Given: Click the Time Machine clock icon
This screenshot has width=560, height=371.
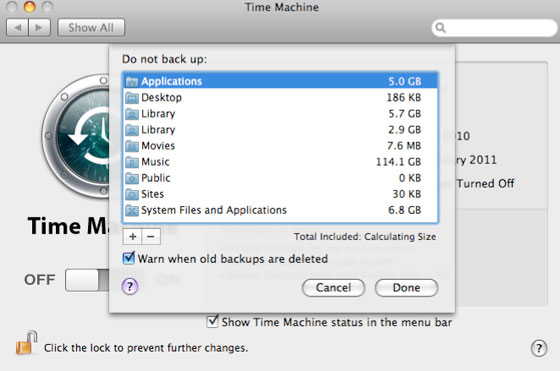Looking at the screenshot, I should click(x=76, y=136).
